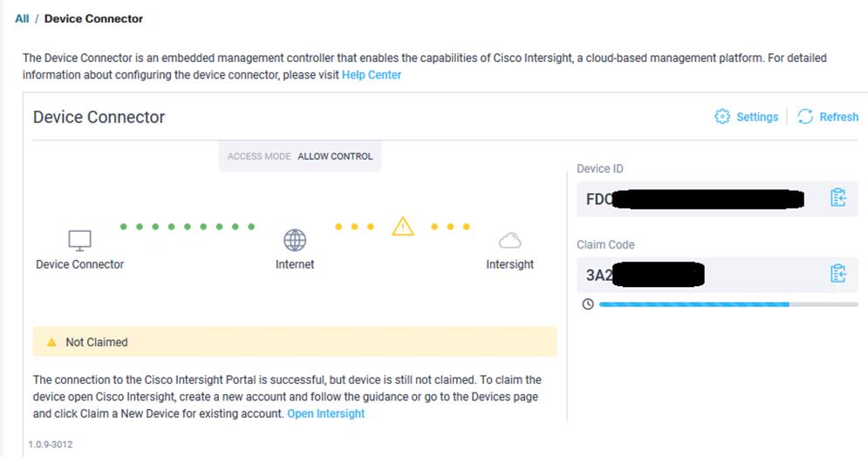Go to All in the breadcrumb
868x457 pixels.
[x=22, y=18]
